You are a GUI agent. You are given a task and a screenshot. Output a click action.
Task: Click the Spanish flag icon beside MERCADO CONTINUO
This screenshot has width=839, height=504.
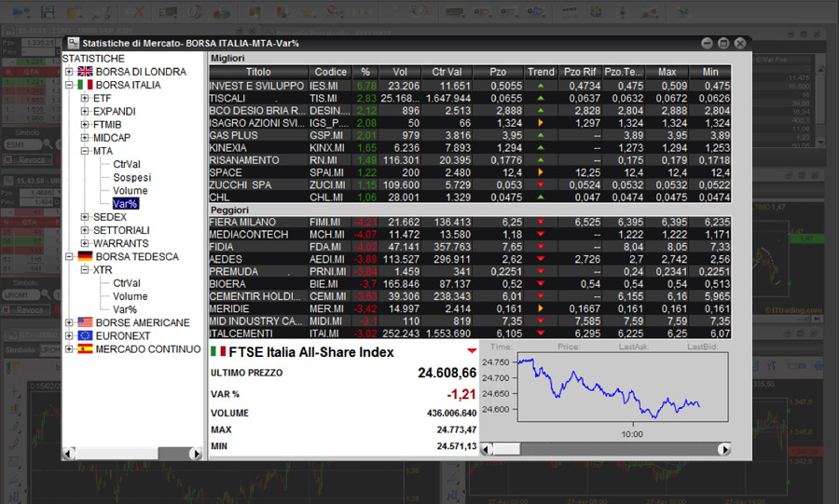(85, 349)
